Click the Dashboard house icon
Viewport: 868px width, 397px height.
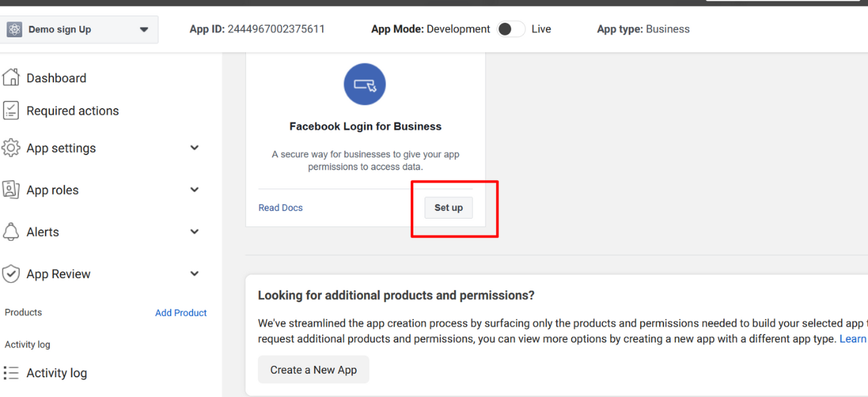pyautogui.click(x=11, y=77)
